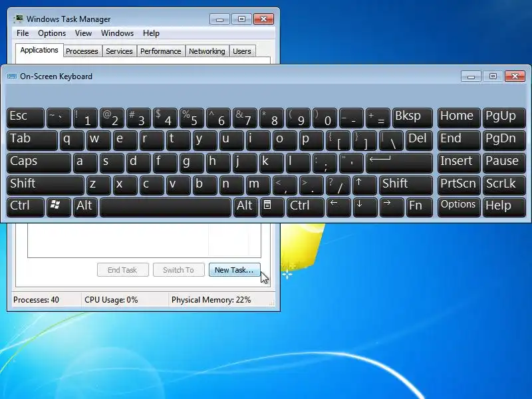Viewport: 532px width, 399px height.
Task: Toggle the ScrLk key
Action: (504, 185)
